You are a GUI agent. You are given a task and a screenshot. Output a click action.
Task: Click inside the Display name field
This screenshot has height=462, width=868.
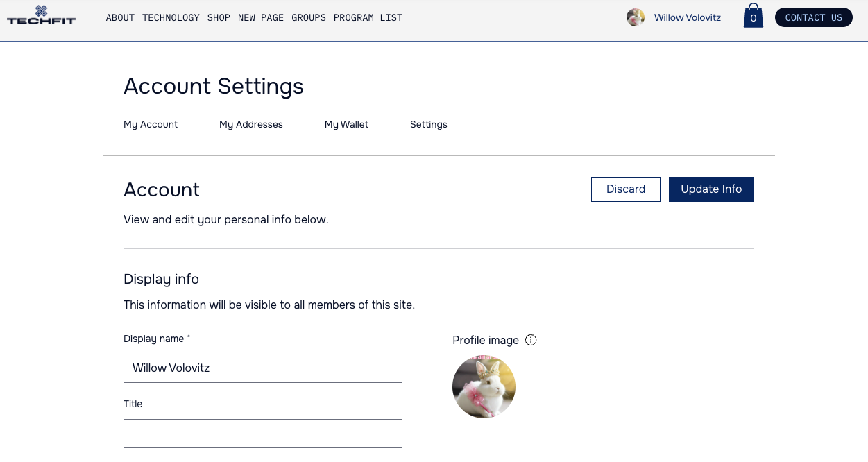[262, 368]
